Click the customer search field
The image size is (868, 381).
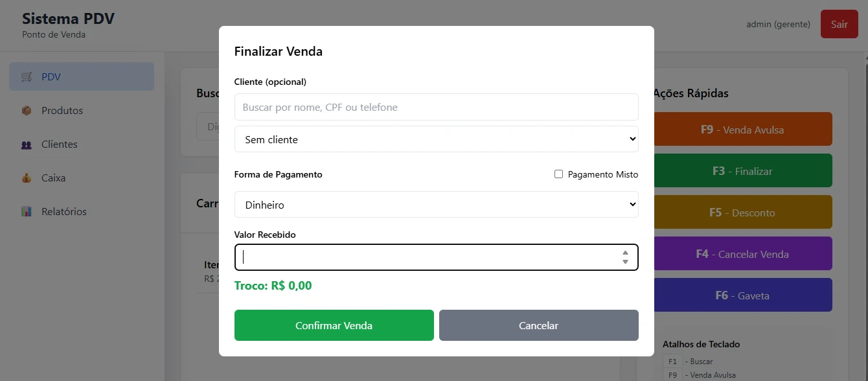pyautogui.click(x=436, y=108)
